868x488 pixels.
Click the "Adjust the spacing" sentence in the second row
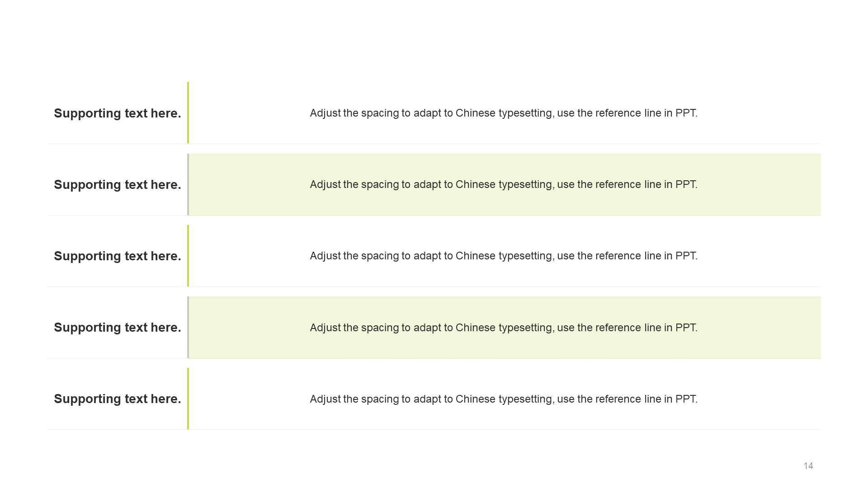click(x=503, y=184)
